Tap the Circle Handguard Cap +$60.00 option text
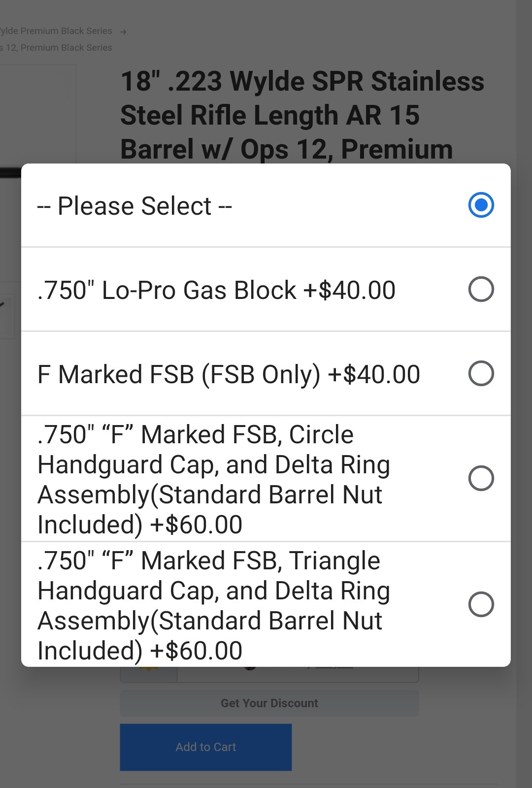Viewport: 532px width, 788px height. [x=214, y=479]
